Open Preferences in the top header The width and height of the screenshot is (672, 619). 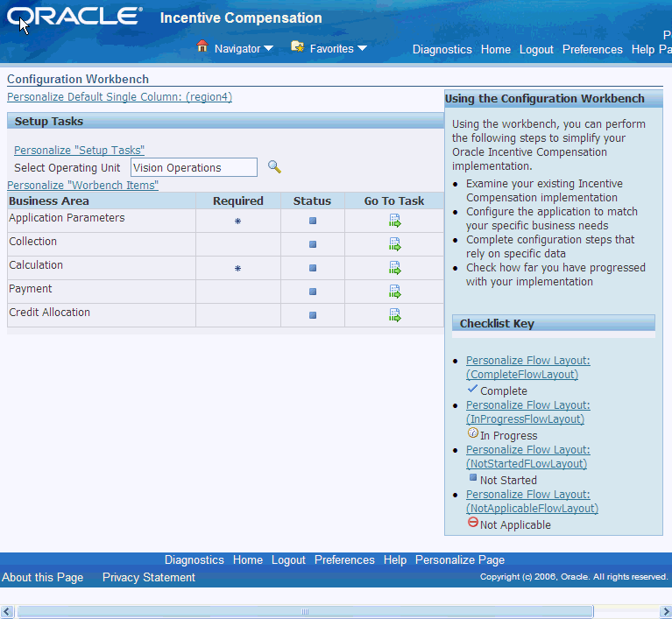pos(593,50)
